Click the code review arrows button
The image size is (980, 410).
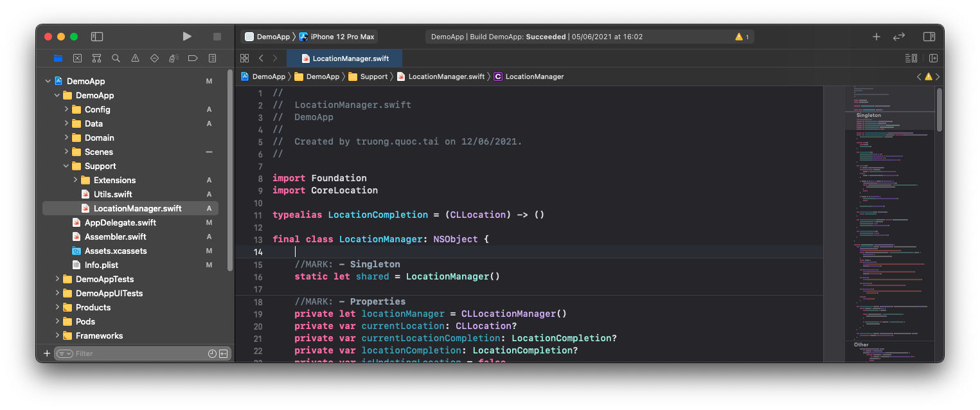pos(899,37)
